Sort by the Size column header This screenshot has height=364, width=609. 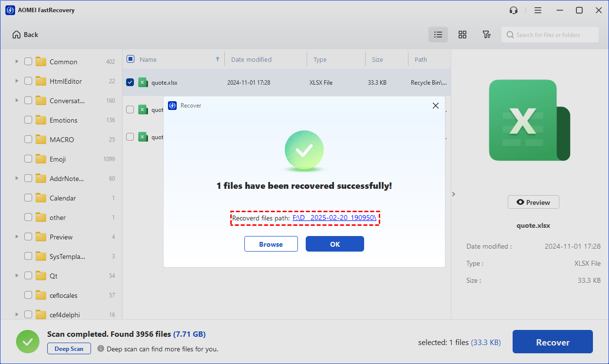click(x=377, y=59)
